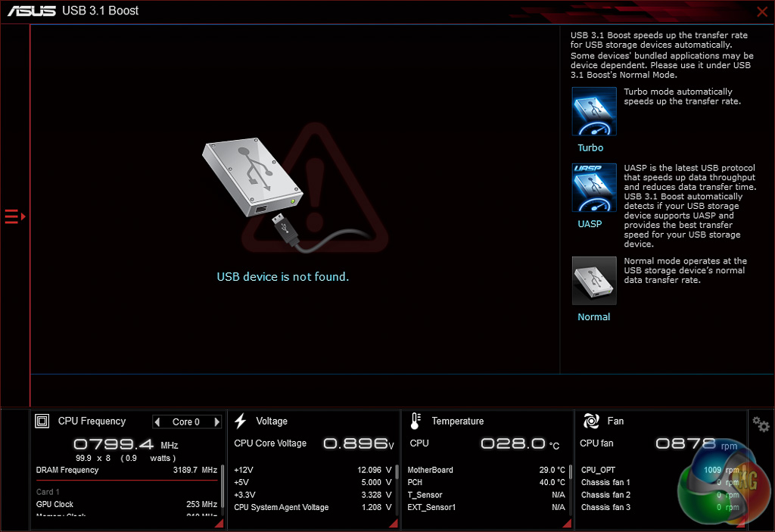
Task: Click the Normal label
Action: [x=593, y=317]
